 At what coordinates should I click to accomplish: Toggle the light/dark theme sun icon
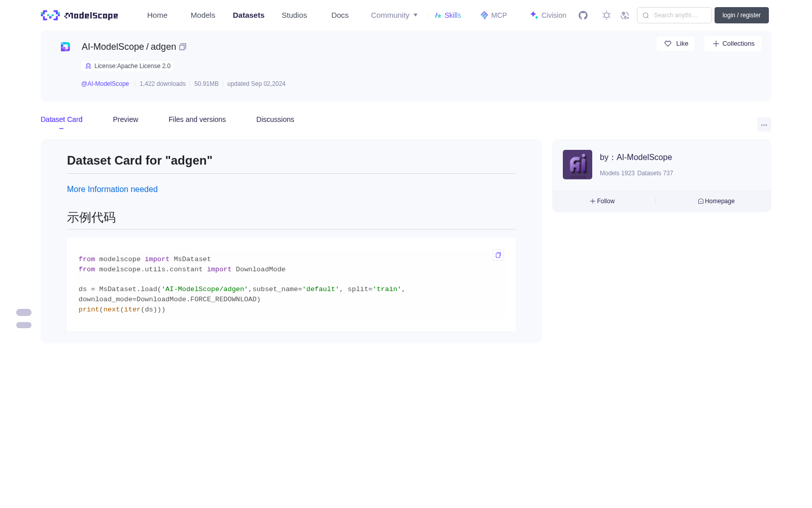pyautogui.click(x=606, y=15)
